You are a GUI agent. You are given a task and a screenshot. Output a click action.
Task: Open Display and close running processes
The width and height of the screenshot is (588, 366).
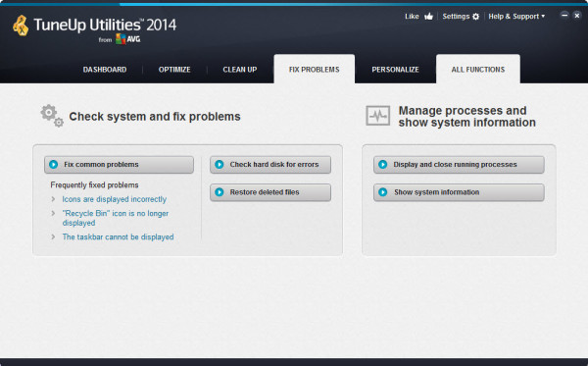(x=459, y=165)
